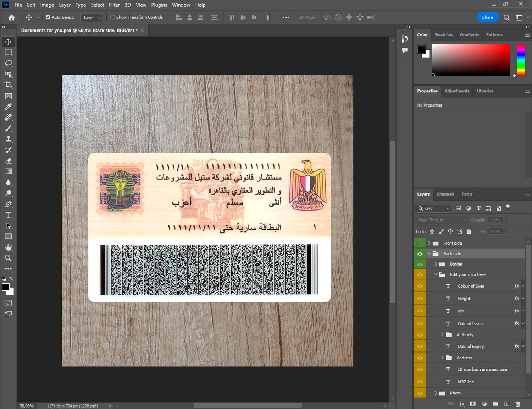Activate the Clone Stamp tool
This screenshot has width=532, height=409.
click(x=8, y=139)
